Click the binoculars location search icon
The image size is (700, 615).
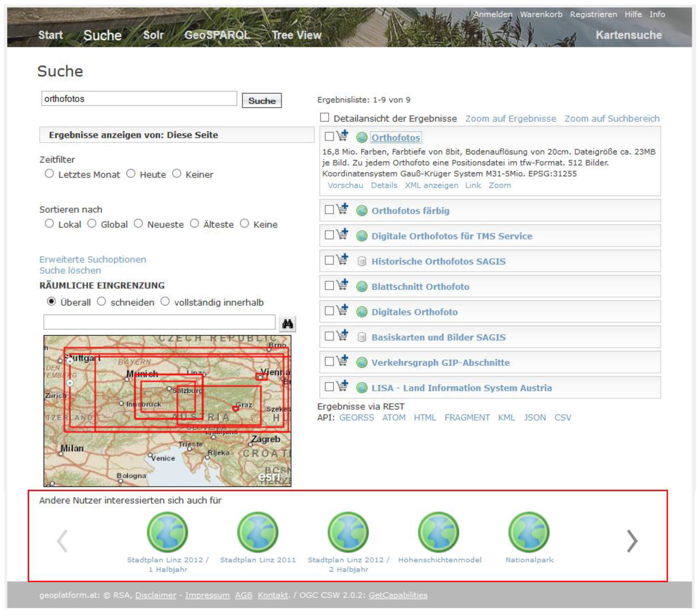(x=287, y=323)
